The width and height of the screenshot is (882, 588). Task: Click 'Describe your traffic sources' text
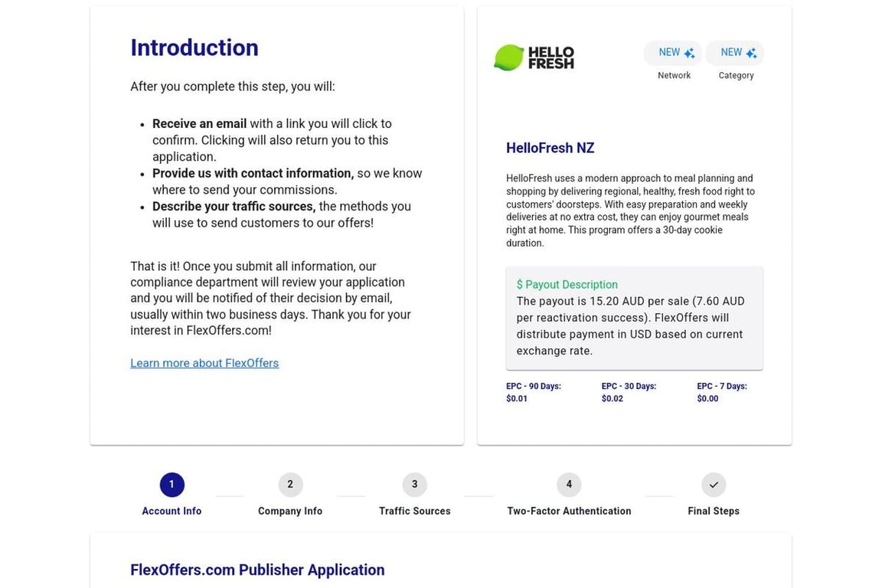pos(234,207)
